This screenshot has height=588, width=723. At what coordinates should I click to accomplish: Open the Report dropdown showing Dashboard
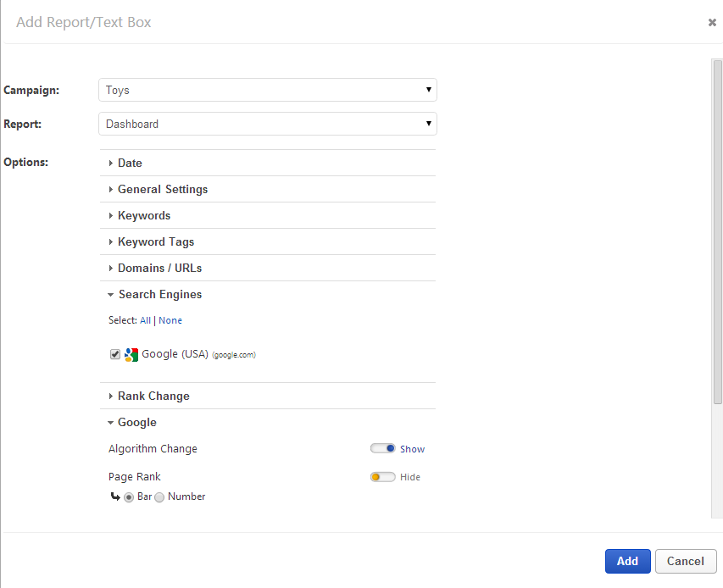click(x=267, y=124)
